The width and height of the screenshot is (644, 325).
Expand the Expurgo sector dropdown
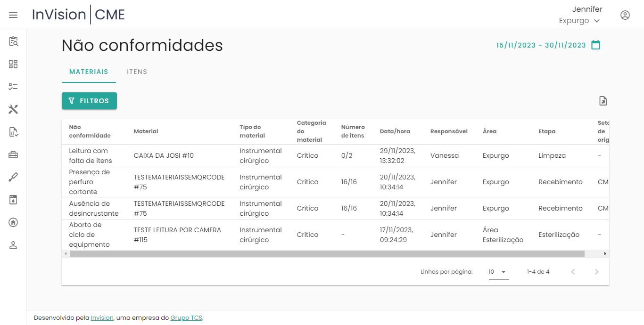[x=579, y=21]
